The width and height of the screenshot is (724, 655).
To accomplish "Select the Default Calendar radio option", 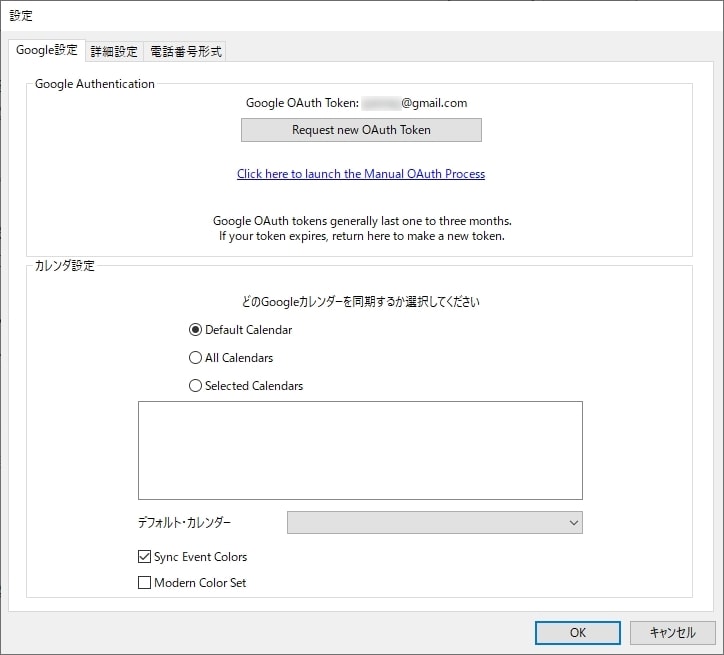I will pos(241,330).
